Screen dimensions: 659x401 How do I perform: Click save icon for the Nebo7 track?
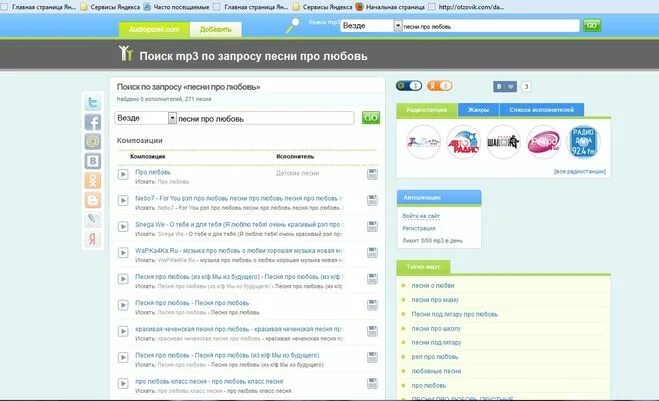372,200
